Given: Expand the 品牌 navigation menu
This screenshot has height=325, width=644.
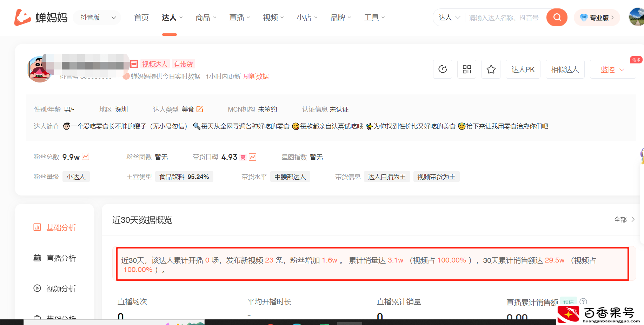Looking at the screenshot, I should (x=341, y=17).
